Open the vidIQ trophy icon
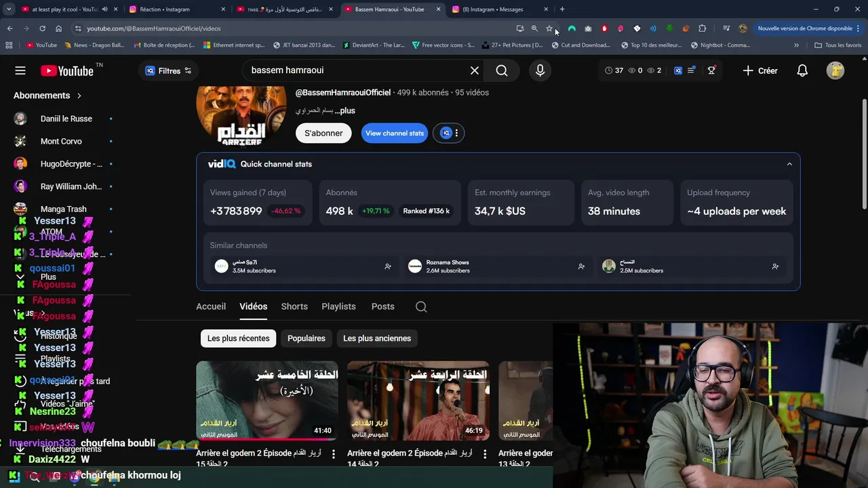 click(711, 70)
